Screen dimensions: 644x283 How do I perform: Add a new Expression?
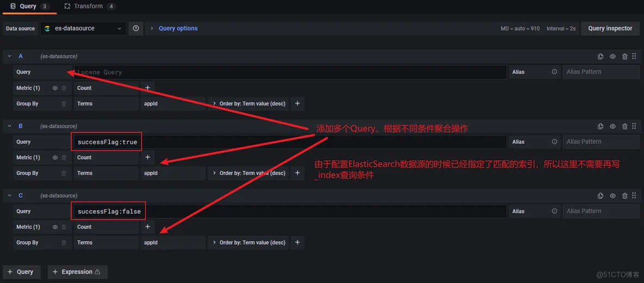(x=78, y=272)
